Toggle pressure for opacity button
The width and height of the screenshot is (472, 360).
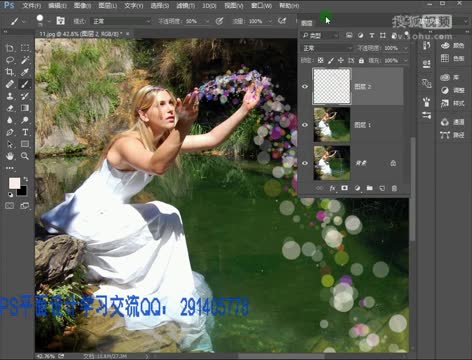pyautogui.click(x=219, y=21)
